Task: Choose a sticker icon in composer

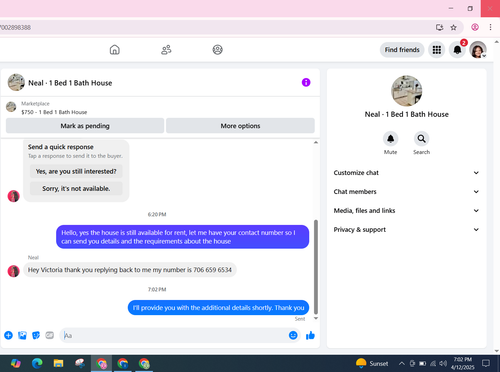Action: point(36,335)
